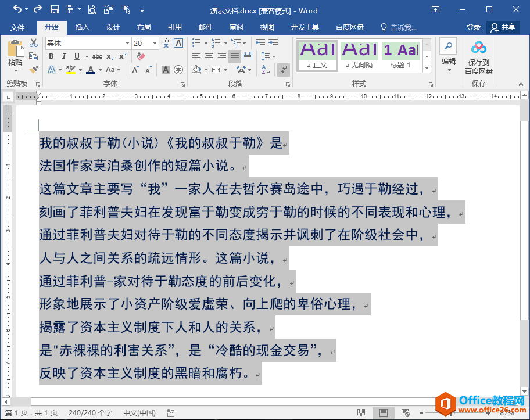Click the 登录 (Sign in) link
This screenshot has width=530, height=420.
(473, 27)
